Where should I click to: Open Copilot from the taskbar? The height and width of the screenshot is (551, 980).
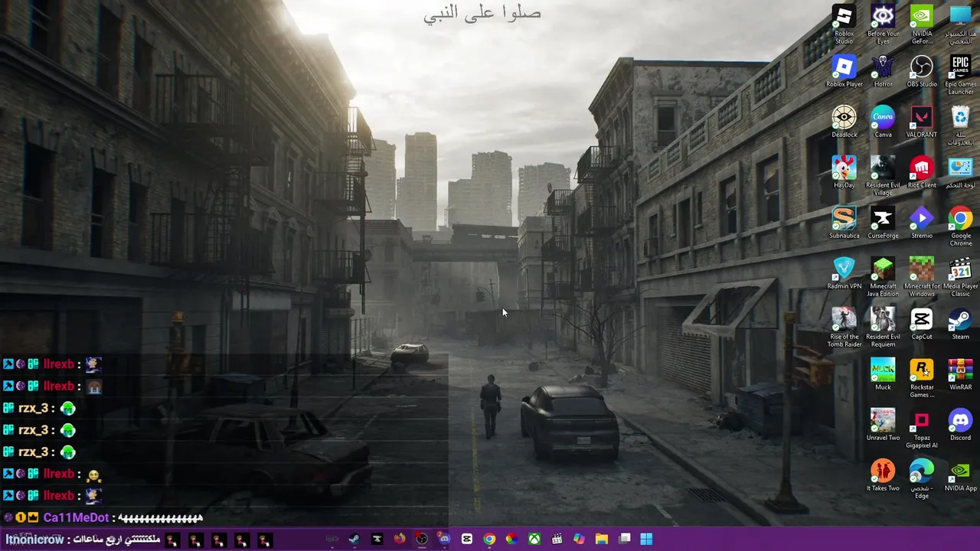pos(579,539)
